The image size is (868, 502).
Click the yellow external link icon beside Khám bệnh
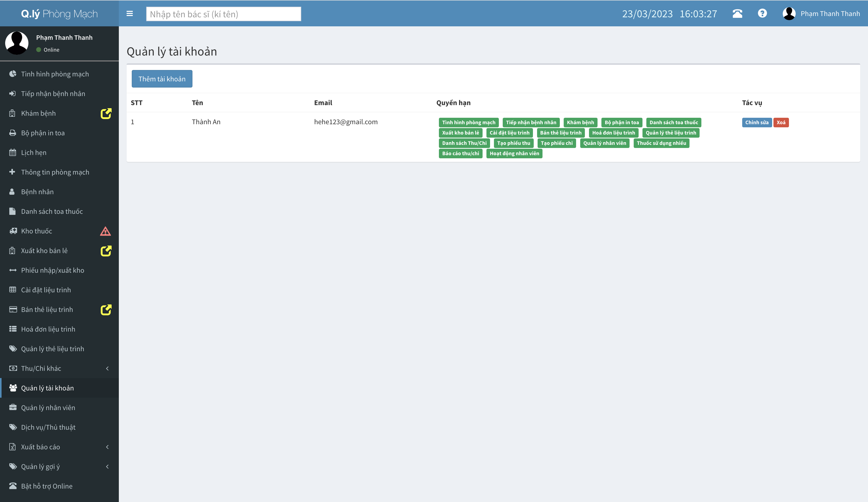[106, 114]
